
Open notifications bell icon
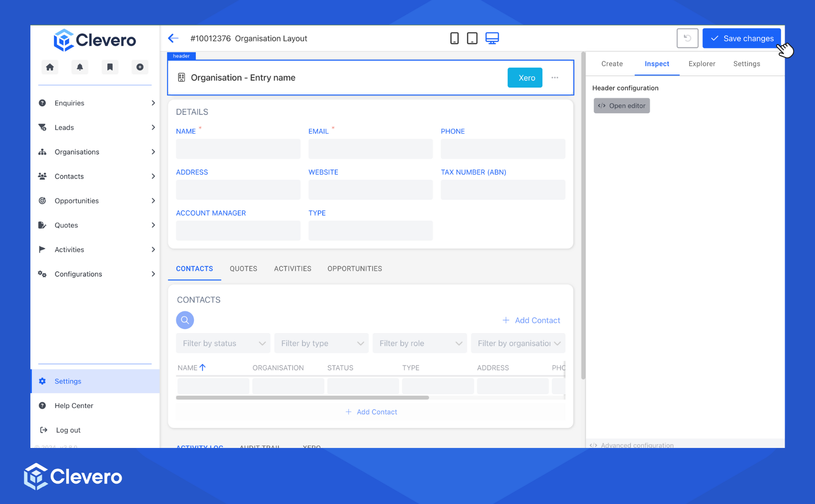pyautogui.click(x=80, y=67)
